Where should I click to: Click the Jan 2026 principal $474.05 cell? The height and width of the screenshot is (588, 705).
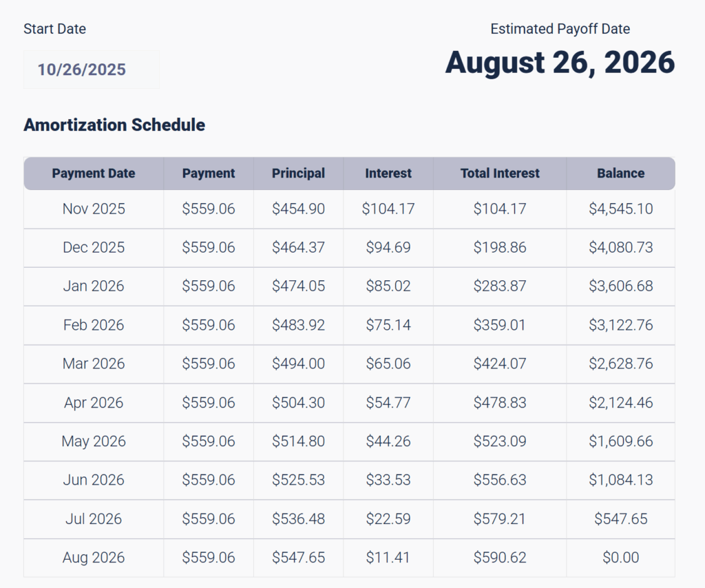[298, 286]
